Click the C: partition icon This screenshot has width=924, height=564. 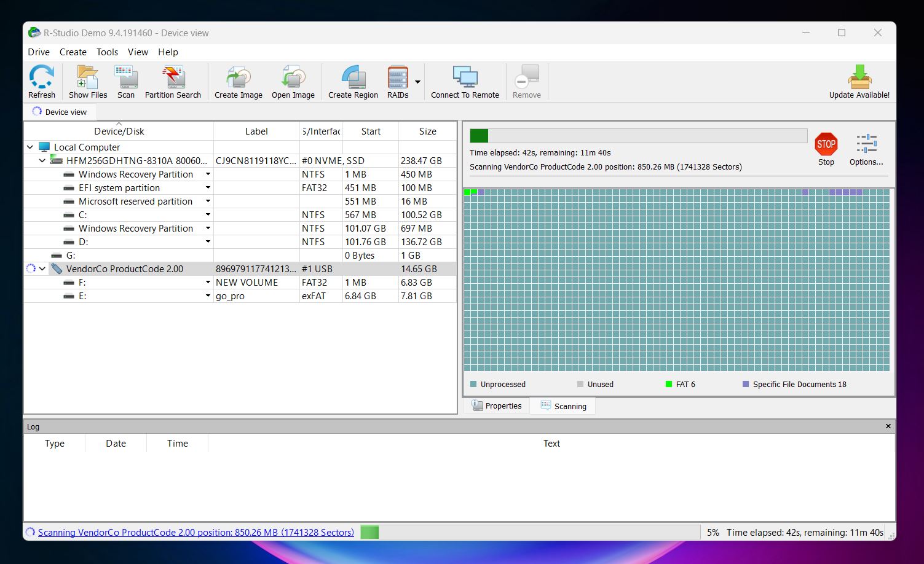tap(69, 215)
